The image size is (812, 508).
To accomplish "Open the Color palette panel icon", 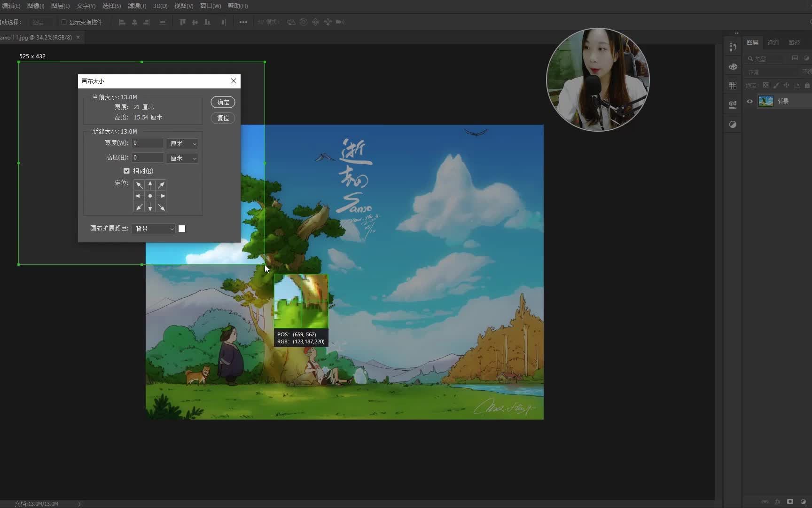I will click(733, 66).
